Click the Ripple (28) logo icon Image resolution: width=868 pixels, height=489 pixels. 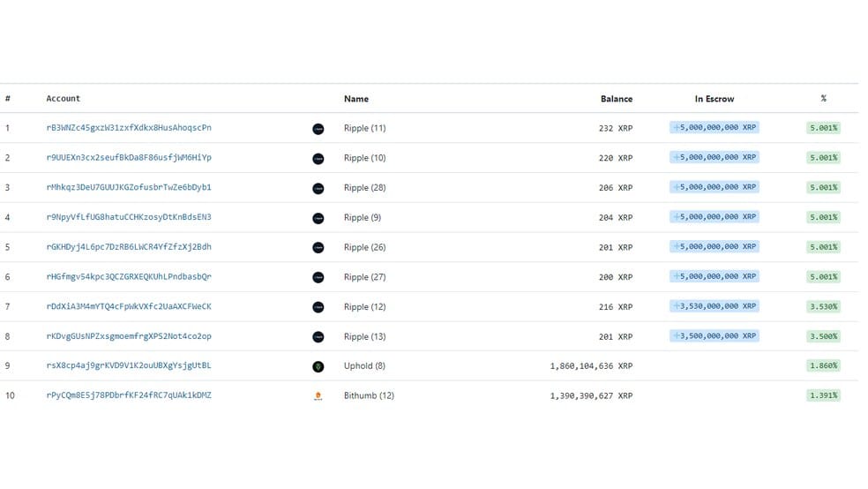318,189
